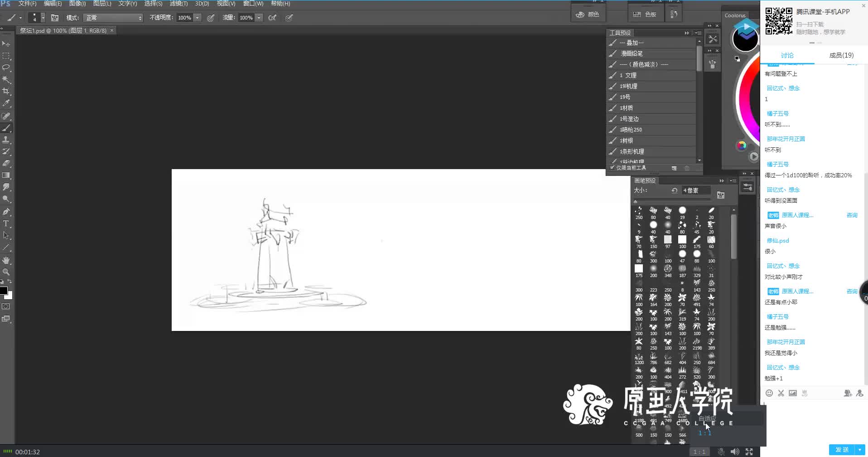Toggle the Brush panel from options bar
Screen dimensions: 868x457
tap(55, 18)
